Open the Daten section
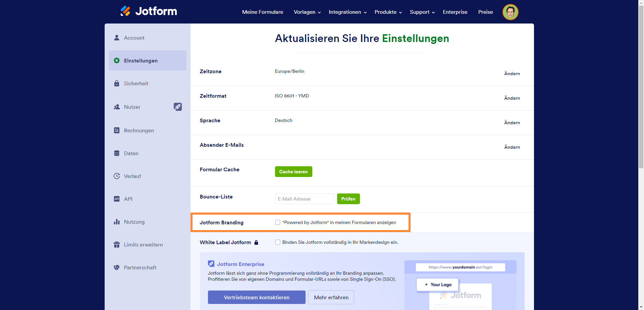The height and width of the screenshot is (310, 644). (148, 153)
